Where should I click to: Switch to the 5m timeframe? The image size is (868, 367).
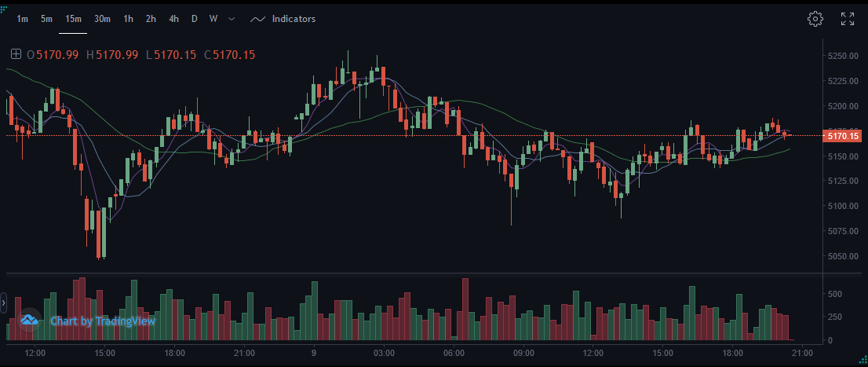coord(47,19)
